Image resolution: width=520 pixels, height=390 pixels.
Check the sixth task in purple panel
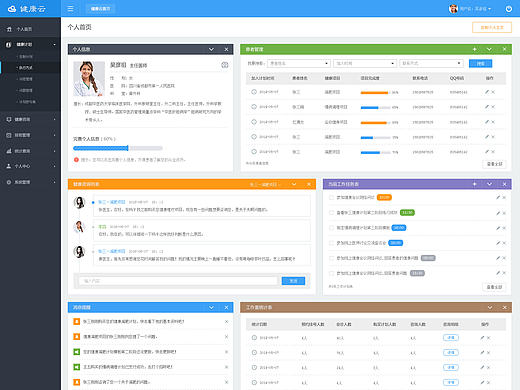point(331,273)
